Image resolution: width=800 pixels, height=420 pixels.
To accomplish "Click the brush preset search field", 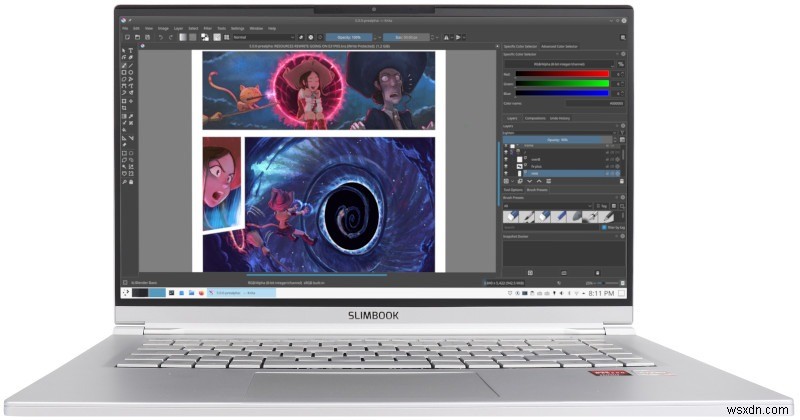I will (x=552, y=228).
